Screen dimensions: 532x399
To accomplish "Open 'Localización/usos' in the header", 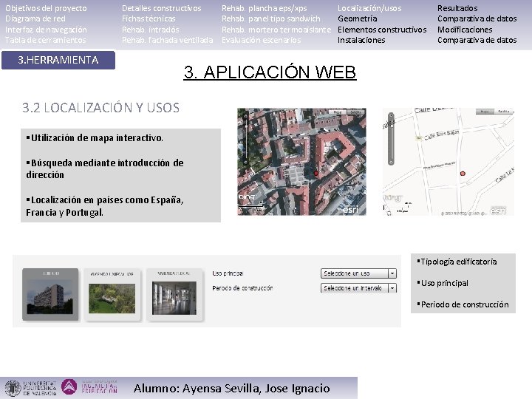I will [x=369, y=8].
